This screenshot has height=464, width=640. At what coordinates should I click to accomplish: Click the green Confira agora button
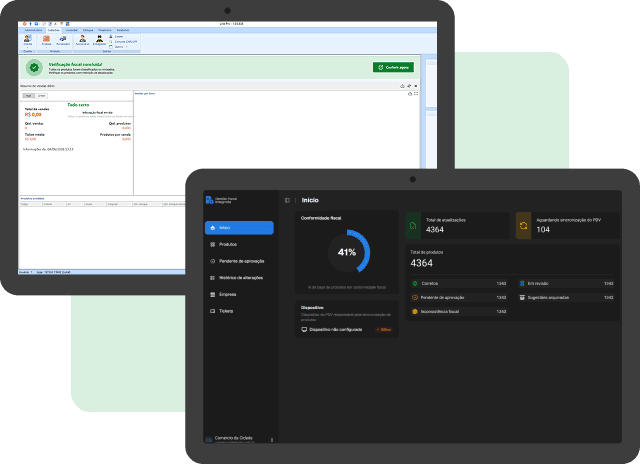[393, 67]
